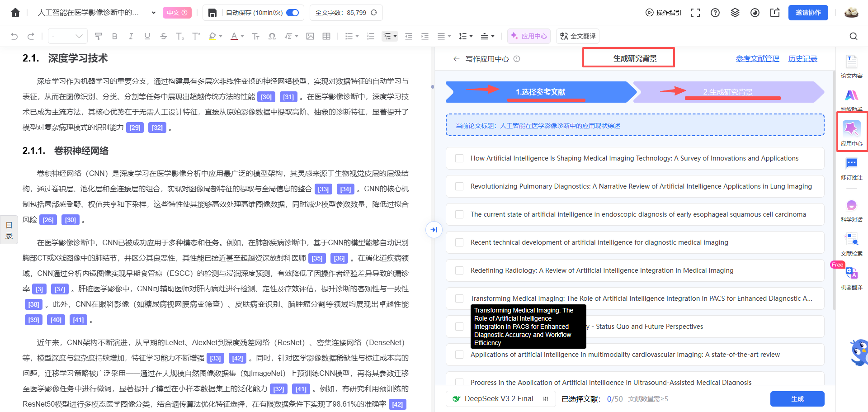Open the help question mark icon
The height and width of the screenshot is (412, 868).
[715, 13]
